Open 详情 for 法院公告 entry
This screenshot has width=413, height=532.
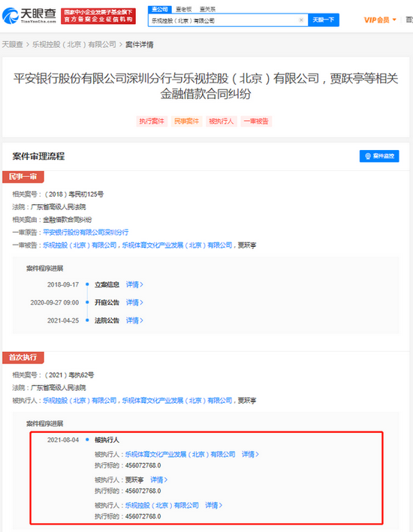click(x=134, y=320)
